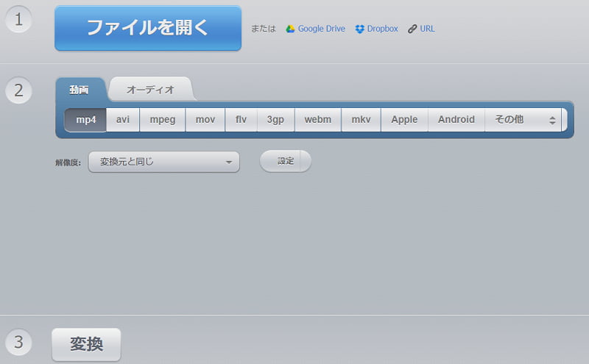The image size is (589, 364).
Task: Switch to the 動画 tab
Action: tap(79, 90)
